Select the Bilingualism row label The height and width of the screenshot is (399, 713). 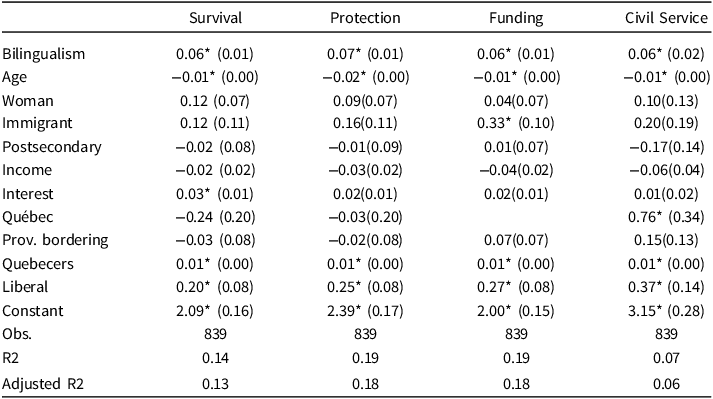click(x=44, y=54)
